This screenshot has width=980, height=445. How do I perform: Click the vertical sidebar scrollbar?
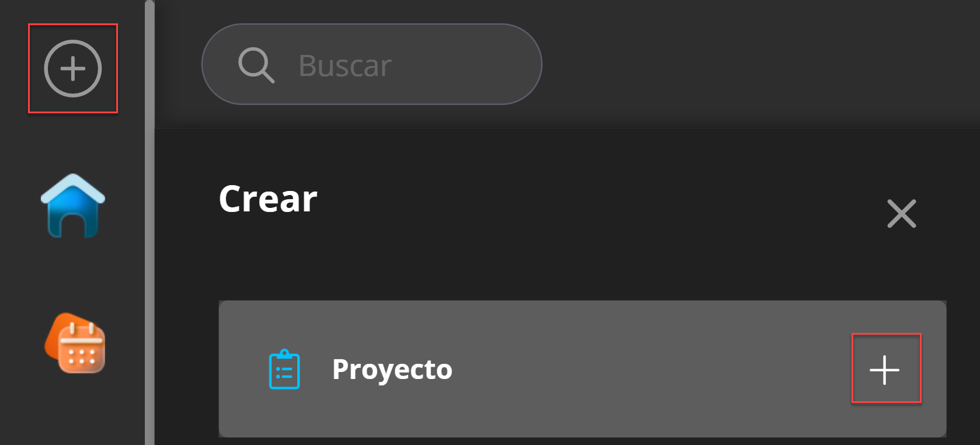(x=150, y=234)
